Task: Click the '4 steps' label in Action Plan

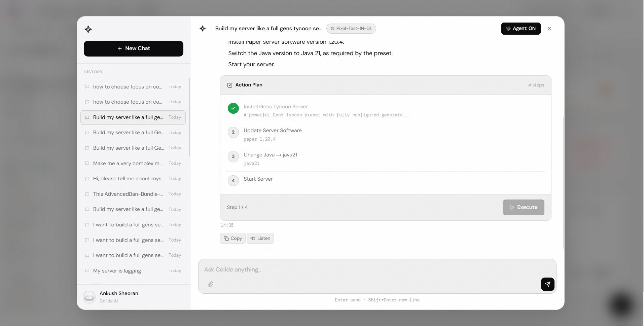Action: (536, 85)
